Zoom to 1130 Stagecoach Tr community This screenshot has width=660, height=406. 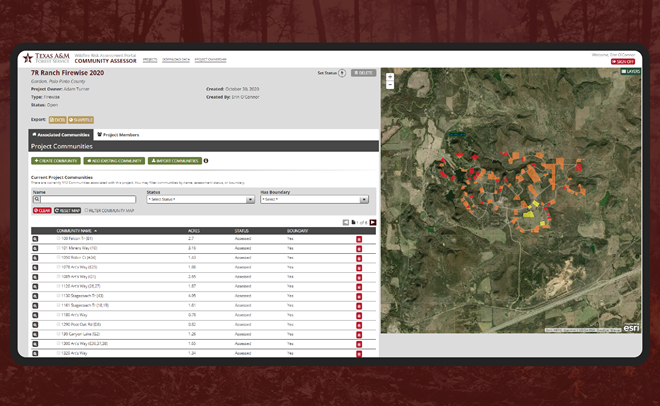[35, 296]
